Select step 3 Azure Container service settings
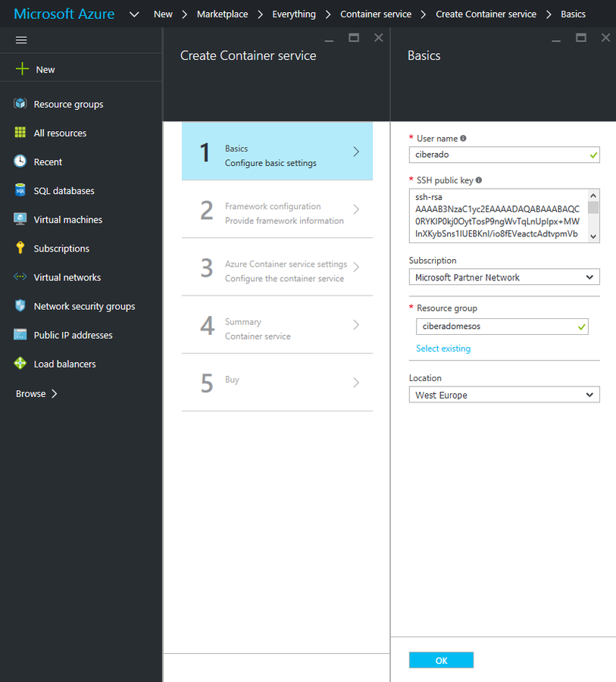 pyautogui.click(x=277, y=267)
